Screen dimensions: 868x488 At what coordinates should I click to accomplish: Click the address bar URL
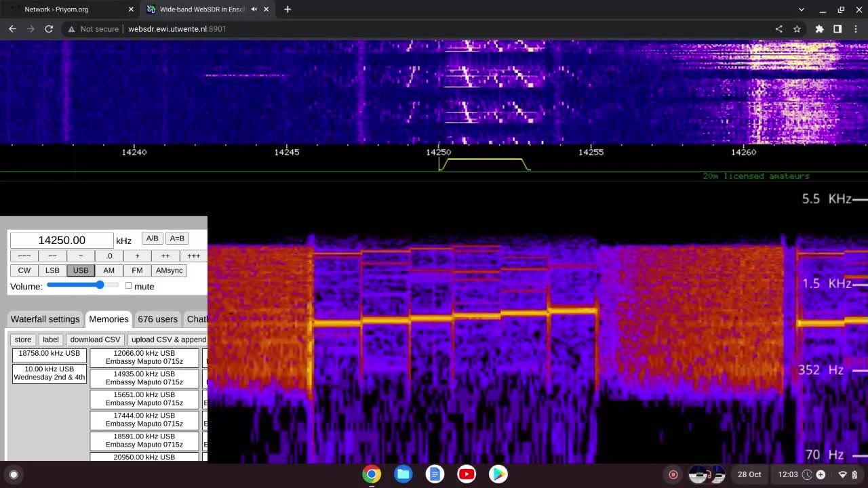point(177,29)
